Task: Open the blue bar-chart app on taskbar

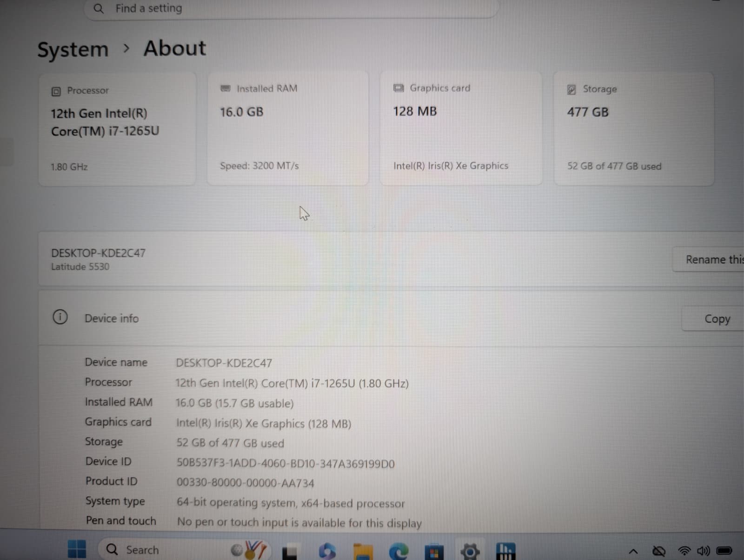Action: pyautogui.click(x=505, y=551)
